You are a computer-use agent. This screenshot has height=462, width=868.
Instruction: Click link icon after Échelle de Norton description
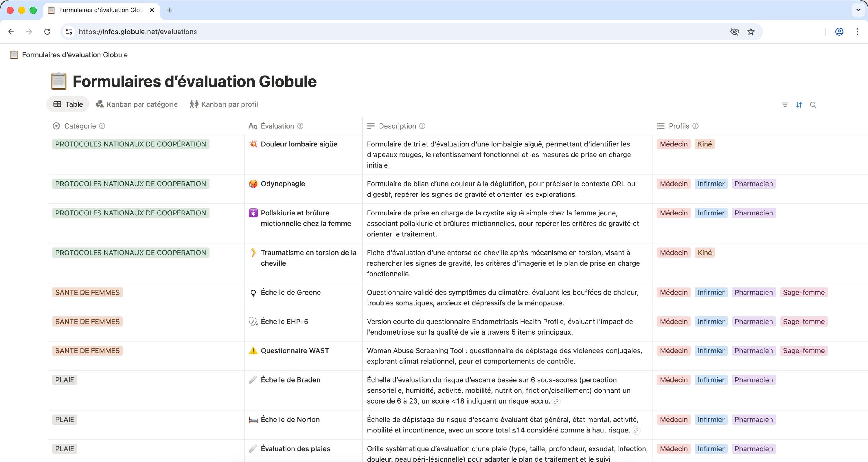pos(636,430)
